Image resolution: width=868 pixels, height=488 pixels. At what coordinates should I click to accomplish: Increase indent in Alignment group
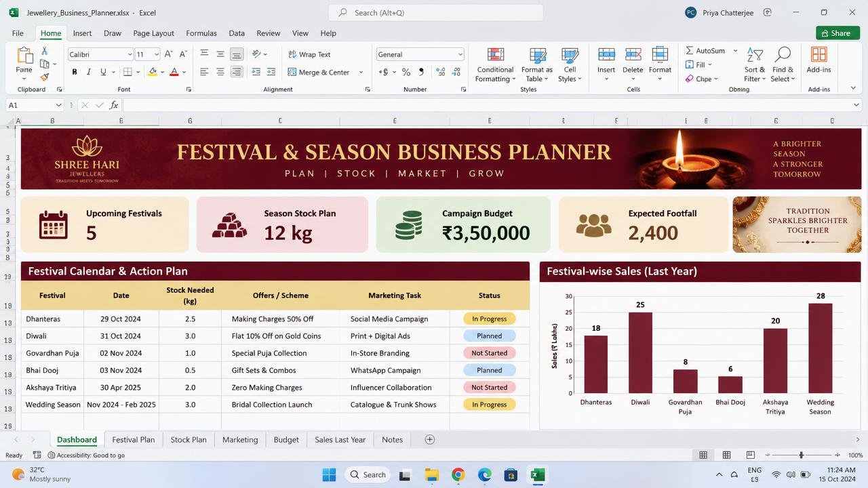click(271, 72)
